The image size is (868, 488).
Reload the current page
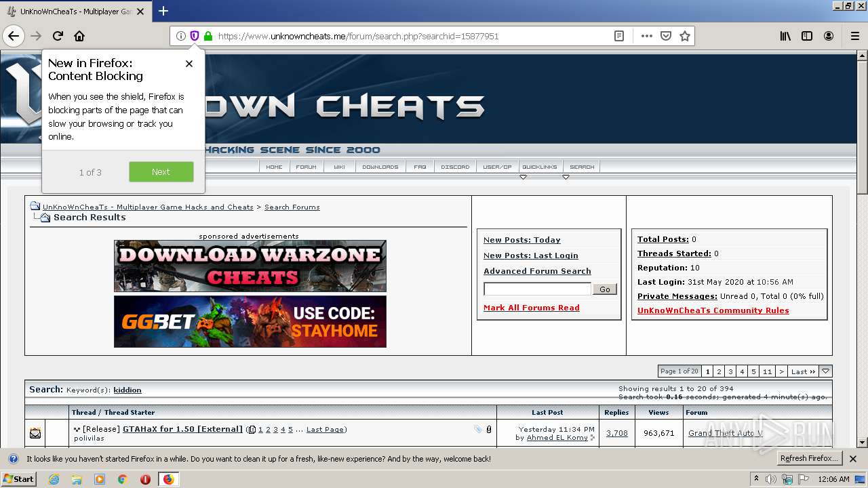click(58, 36)
